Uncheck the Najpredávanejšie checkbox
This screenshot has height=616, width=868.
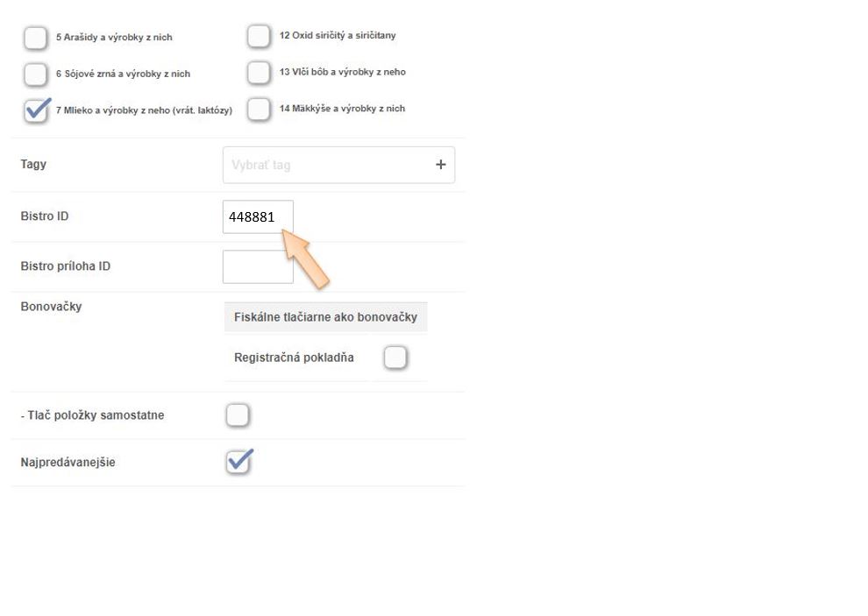coord(238,462)
